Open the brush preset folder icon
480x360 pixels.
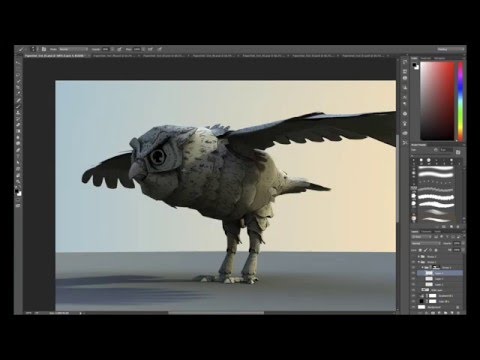pos(458,152)
